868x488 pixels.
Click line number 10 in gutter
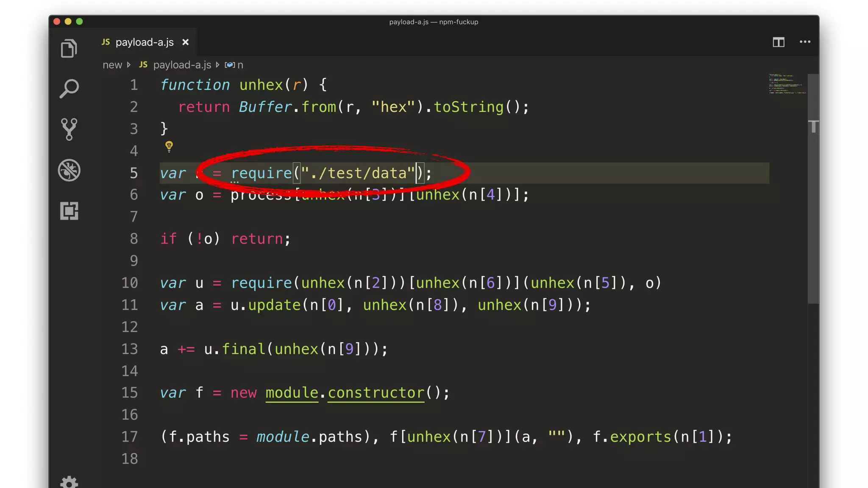130,283
